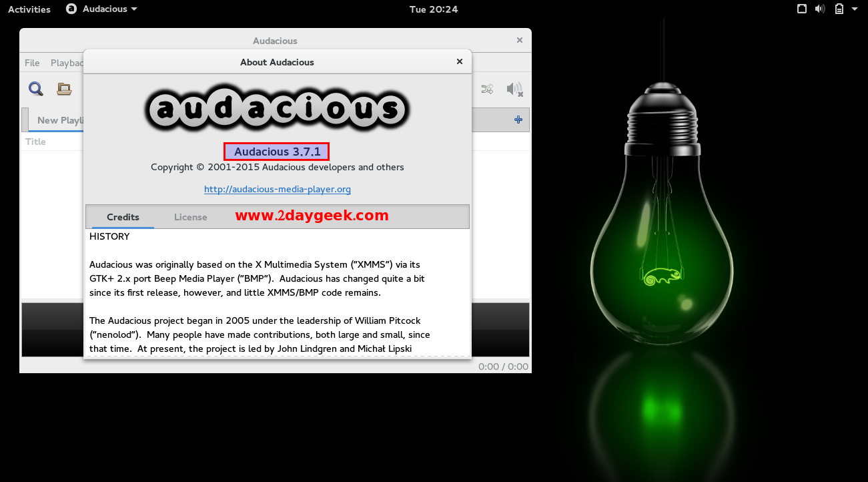Click the Audacious 3.7.1 version label
The width and height of the screenshot is (868, 482).
(277, 152)
